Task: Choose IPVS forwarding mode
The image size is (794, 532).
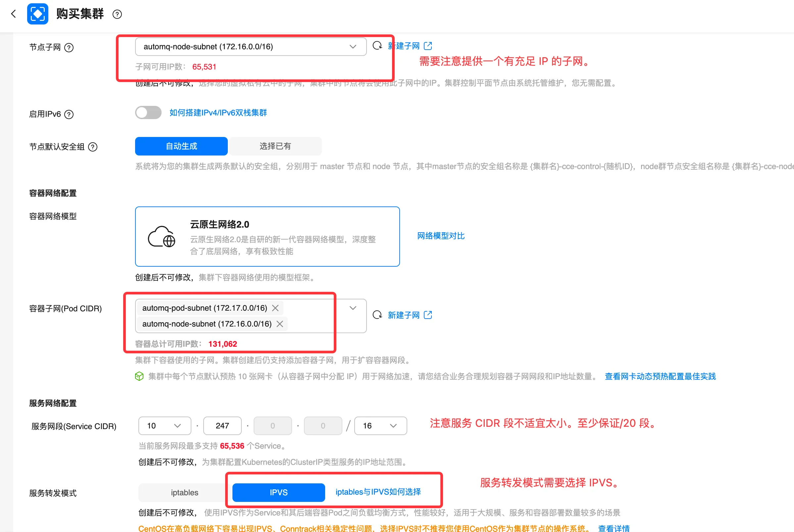Action: pos(278,492)
